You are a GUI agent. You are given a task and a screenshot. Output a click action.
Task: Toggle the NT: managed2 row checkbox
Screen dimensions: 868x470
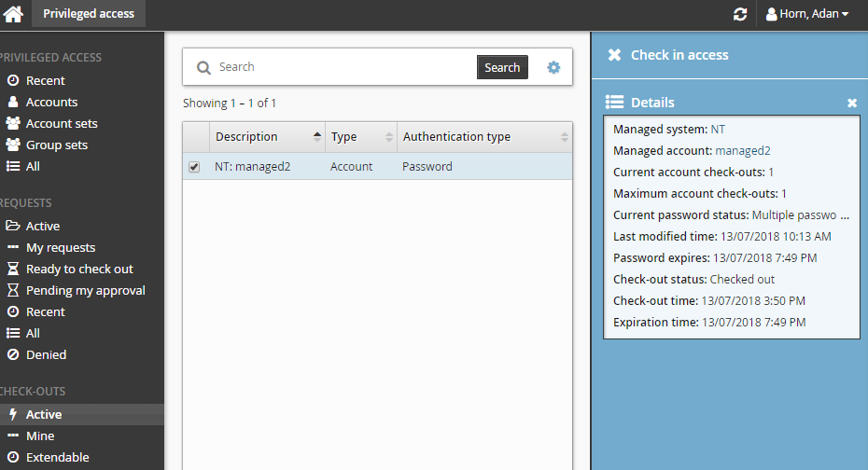click(x=194, y=167)
